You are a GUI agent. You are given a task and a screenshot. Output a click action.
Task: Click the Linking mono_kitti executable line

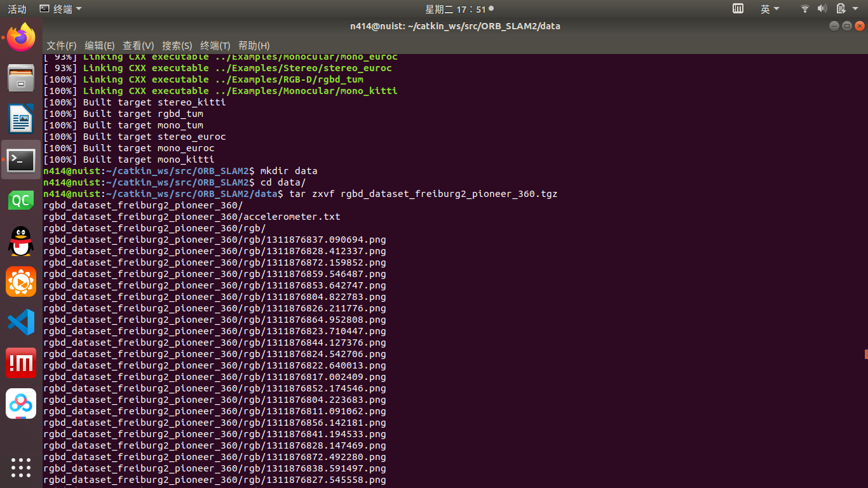click(x=220, y=91)
